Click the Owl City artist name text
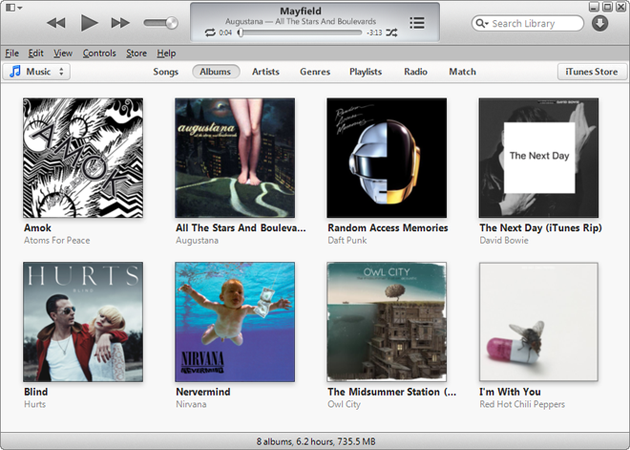This screenshot has height=450, width=630. coord(344,404)
